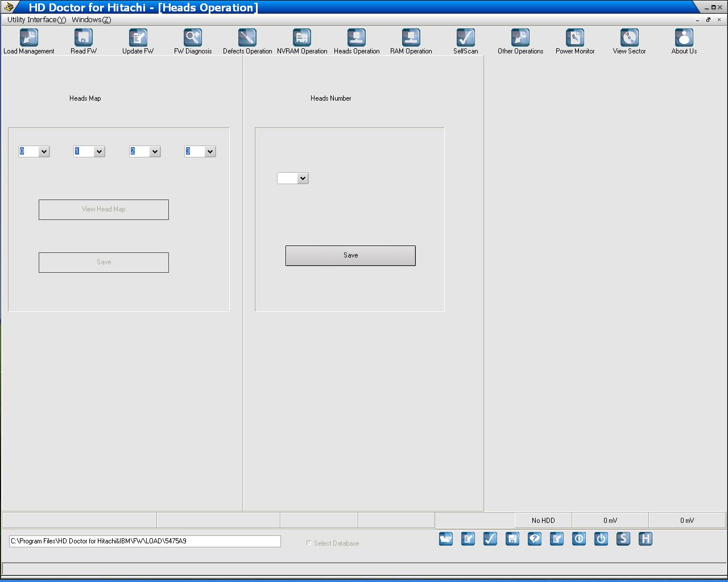Click the "Heads Map" panel label
Screen dimensions: 728x582
point(85,98)
